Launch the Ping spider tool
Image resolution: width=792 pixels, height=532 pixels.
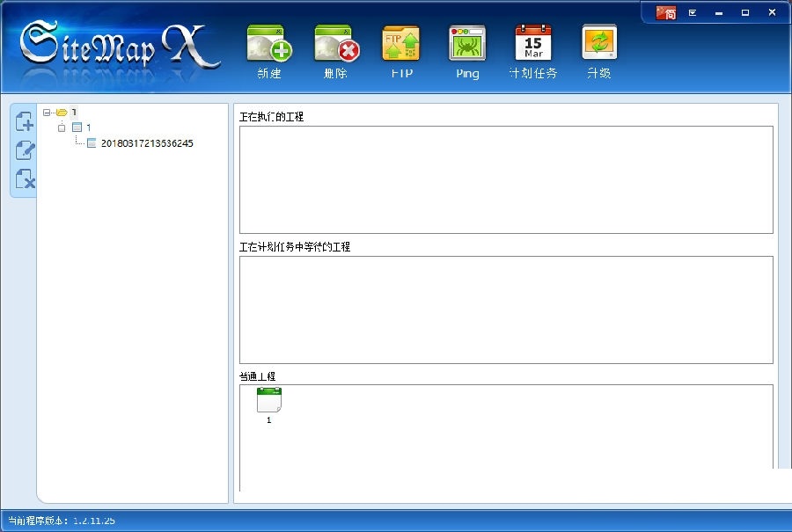coord(466,44)
